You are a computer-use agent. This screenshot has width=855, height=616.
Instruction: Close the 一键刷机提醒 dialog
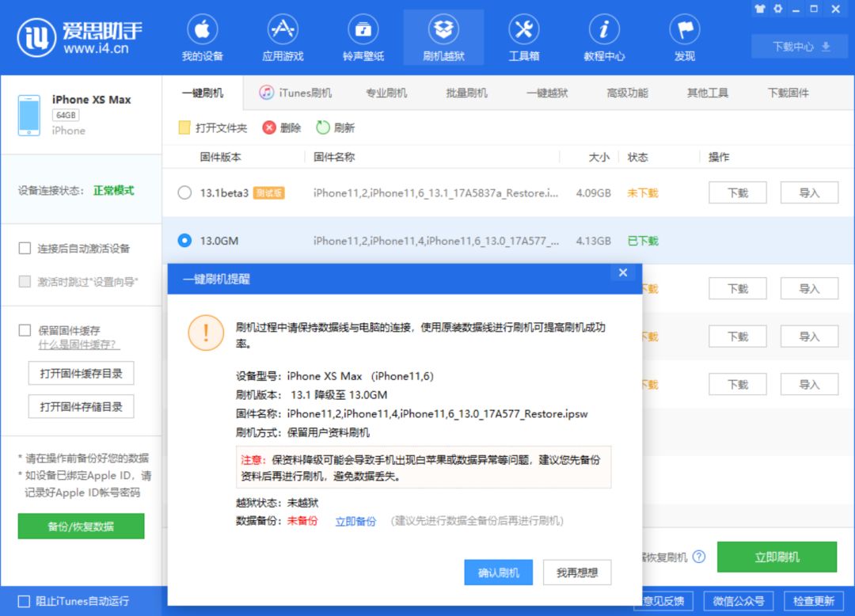[623, 272]
